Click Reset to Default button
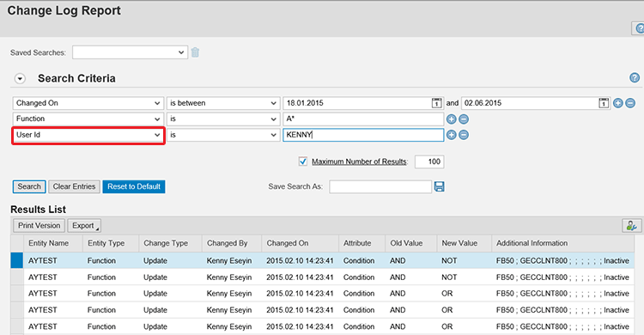 point(134,186)
